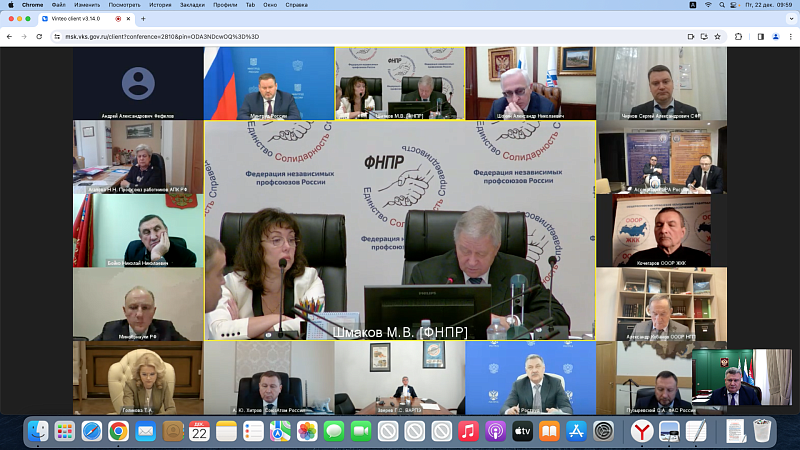800x450 pixels.
Task: Select Чернов Сергей Александрович video tile
Action: [661, 84]
